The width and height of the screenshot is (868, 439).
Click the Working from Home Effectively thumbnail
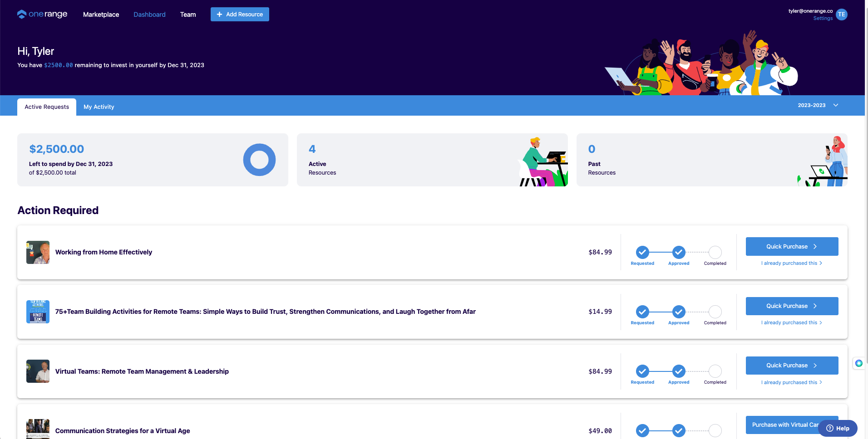[38, 252]
